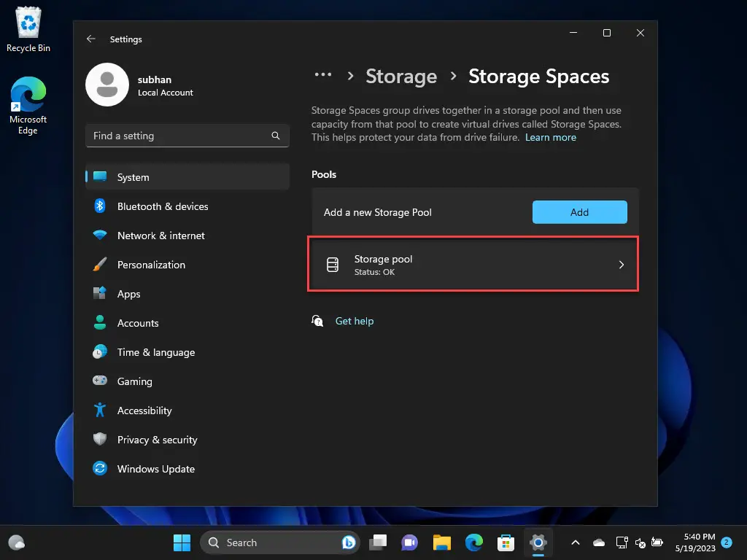Click the back arrow in Settings
The image size is (747, 560).
(91, 39)
